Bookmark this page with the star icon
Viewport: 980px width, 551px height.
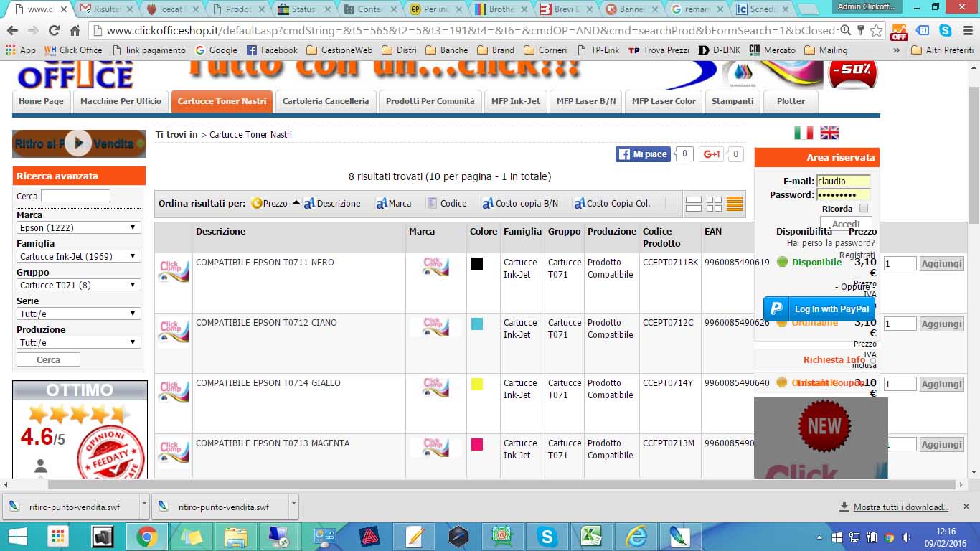click(876, 31)
